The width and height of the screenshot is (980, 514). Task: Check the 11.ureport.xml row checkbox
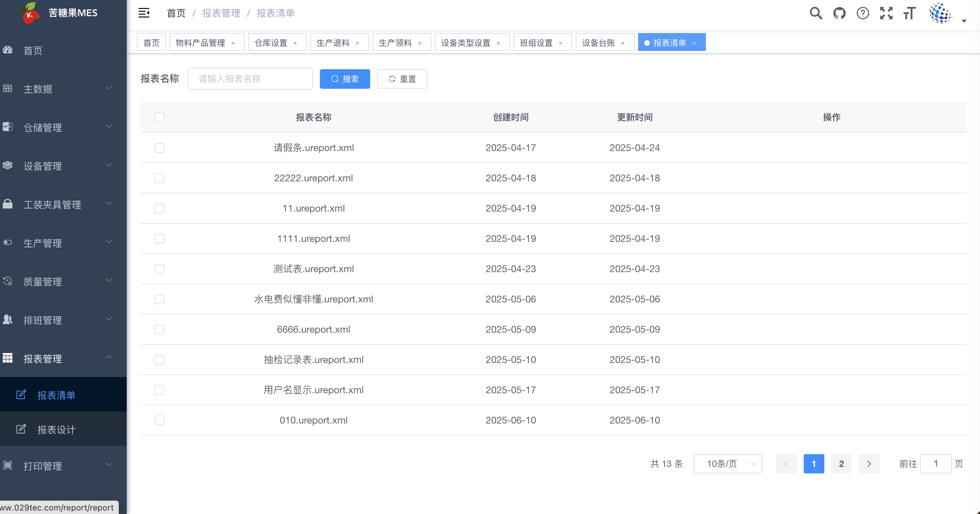tap(159, 208)
